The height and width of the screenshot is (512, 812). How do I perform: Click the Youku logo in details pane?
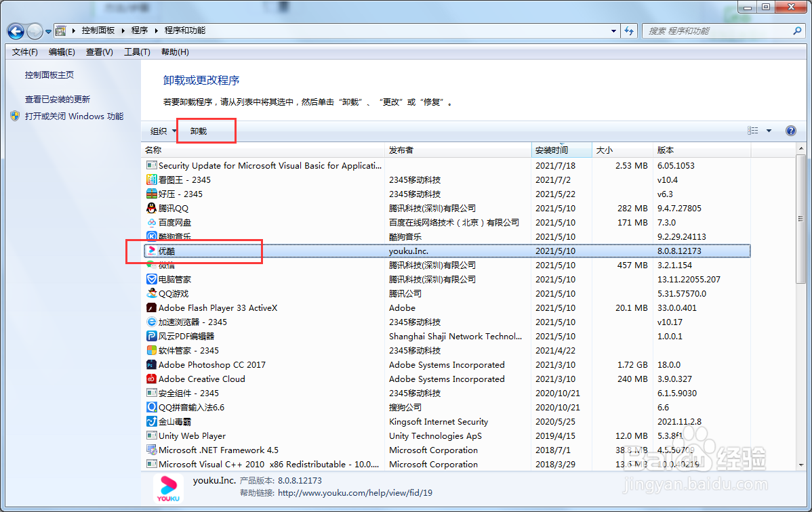[168, 489]
